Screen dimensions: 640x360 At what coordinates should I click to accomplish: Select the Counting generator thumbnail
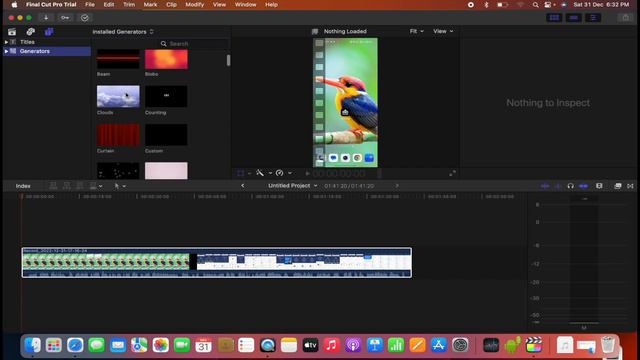[166, 96]
